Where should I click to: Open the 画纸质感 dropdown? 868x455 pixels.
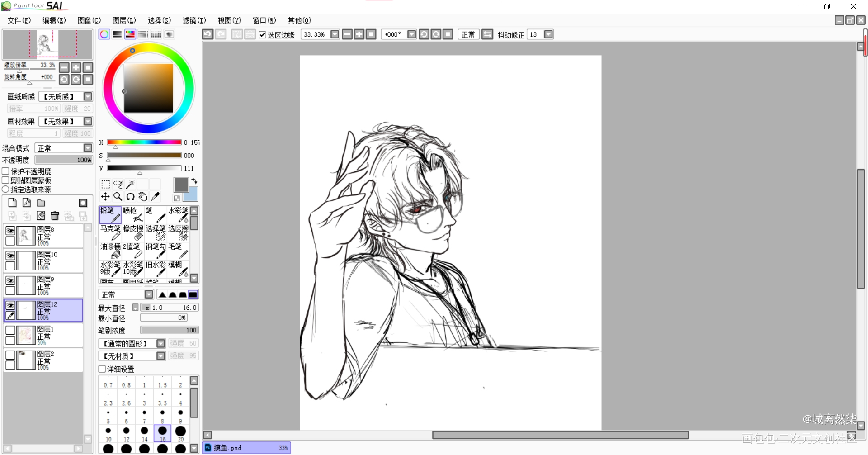(x=88, y=96)
